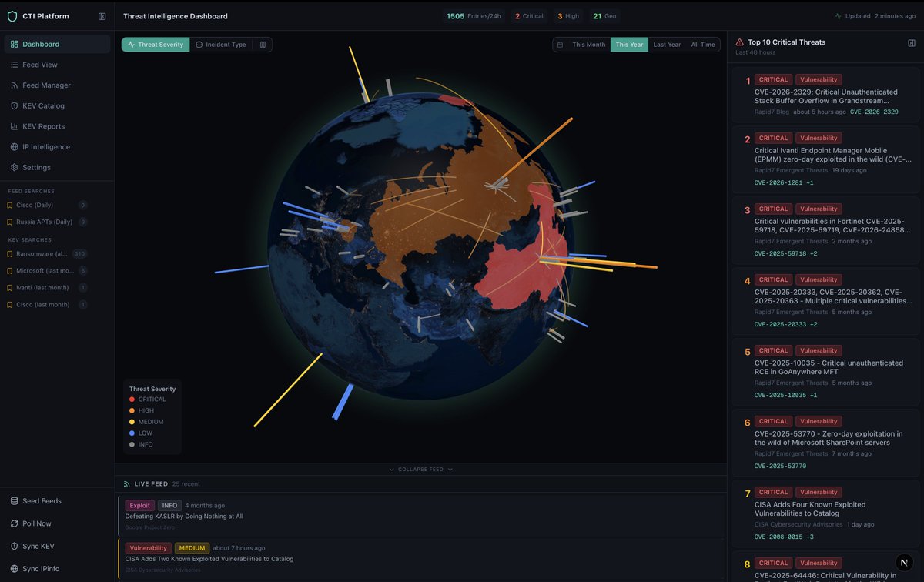Click the CRITICAL red dot in the legend
The width and height of the screenshot is (924, 582).
click(x=132, y=400)
